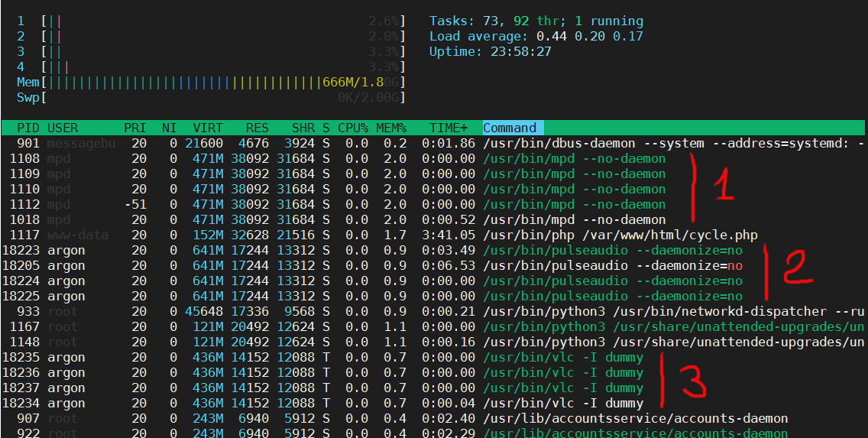Click the 'Uptime: 23:58:27' text
The image size is (868, 438).
click(491, 52)
